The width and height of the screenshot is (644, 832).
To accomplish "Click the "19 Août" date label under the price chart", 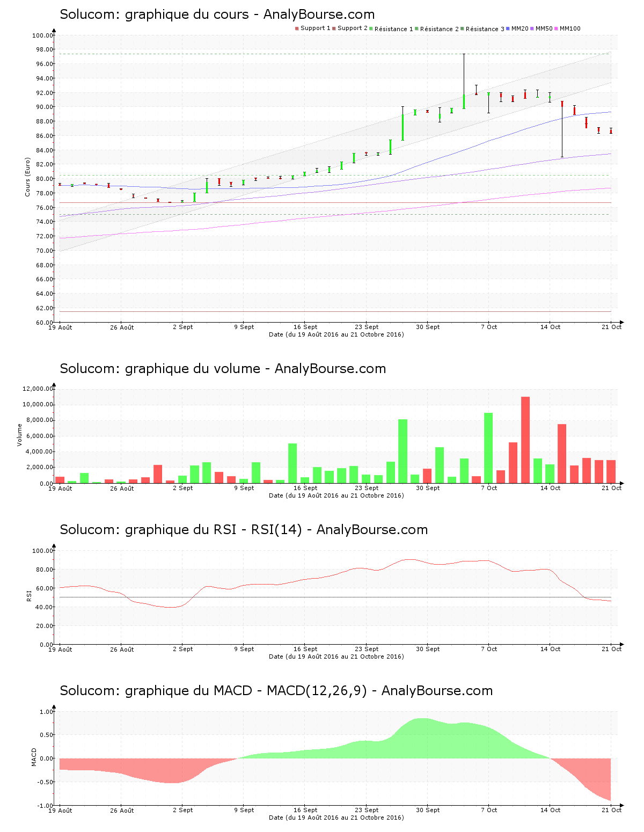I will coord(60,327).
